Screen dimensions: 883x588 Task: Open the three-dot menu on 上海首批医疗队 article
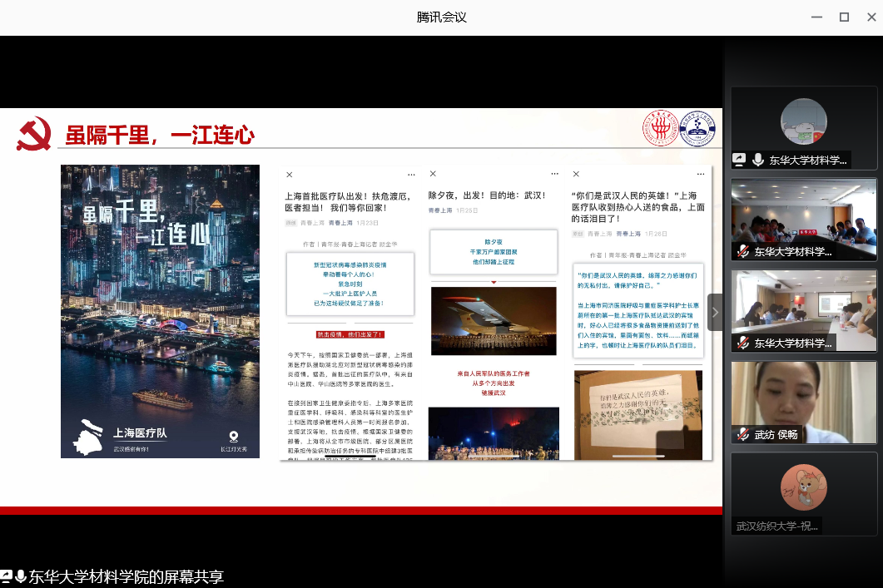pyautogui.click(x=411, y=175)
